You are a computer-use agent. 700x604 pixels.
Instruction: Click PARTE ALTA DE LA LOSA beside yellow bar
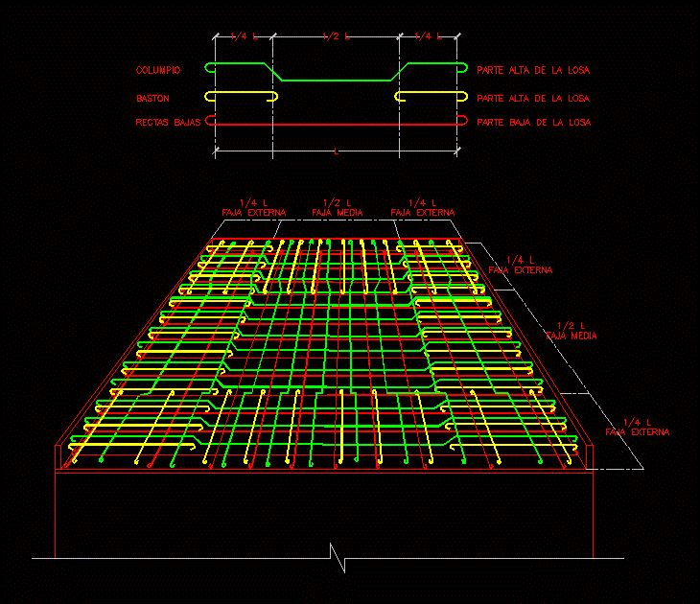(533, 98)
